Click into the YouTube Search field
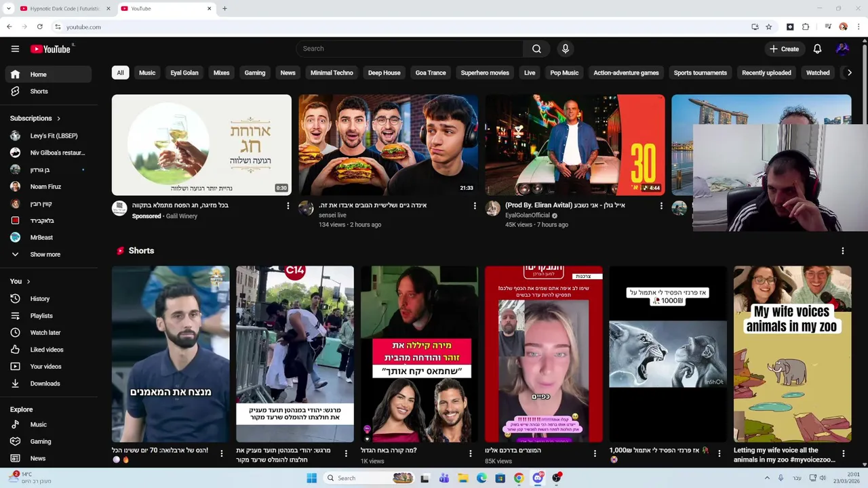868x488 pixels. tap(410, 49)
